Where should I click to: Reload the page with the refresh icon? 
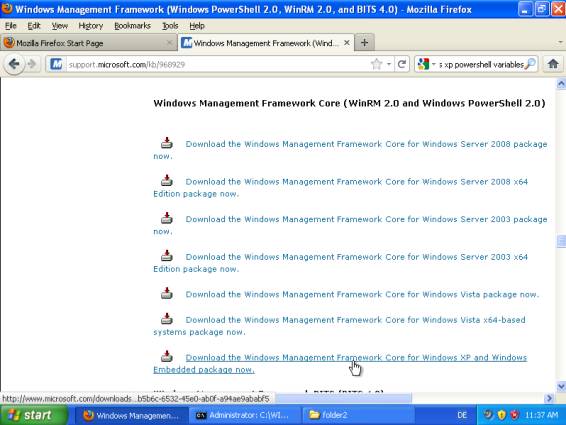(x=402, y=64)
